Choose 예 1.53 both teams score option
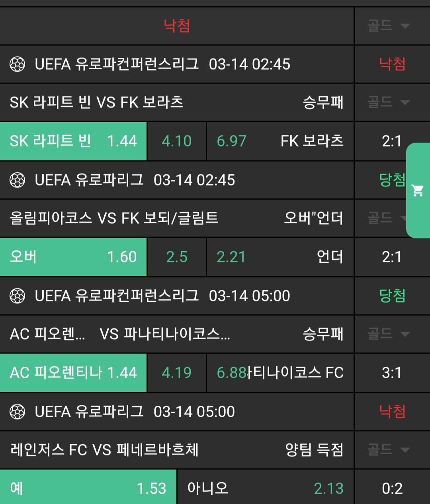 [x=88, y=488]
